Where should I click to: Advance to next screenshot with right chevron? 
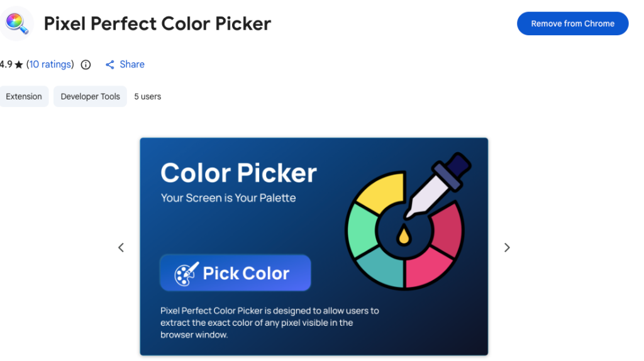coord(507,248)
